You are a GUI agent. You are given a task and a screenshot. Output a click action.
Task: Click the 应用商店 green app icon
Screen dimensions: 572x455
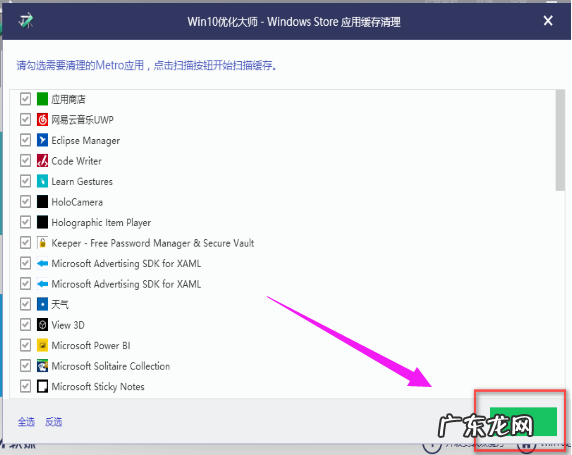(42, 99)
